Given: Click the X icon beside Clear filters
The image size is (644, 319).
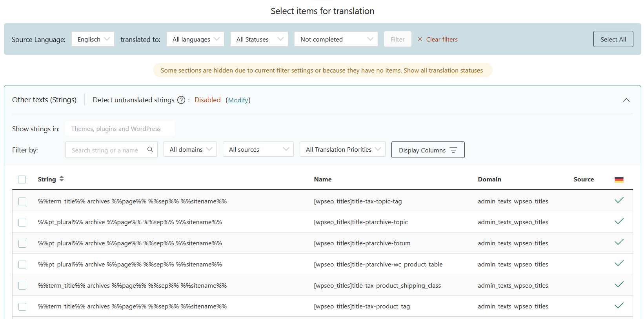Looking at the screenshot, I should [420, 39].
